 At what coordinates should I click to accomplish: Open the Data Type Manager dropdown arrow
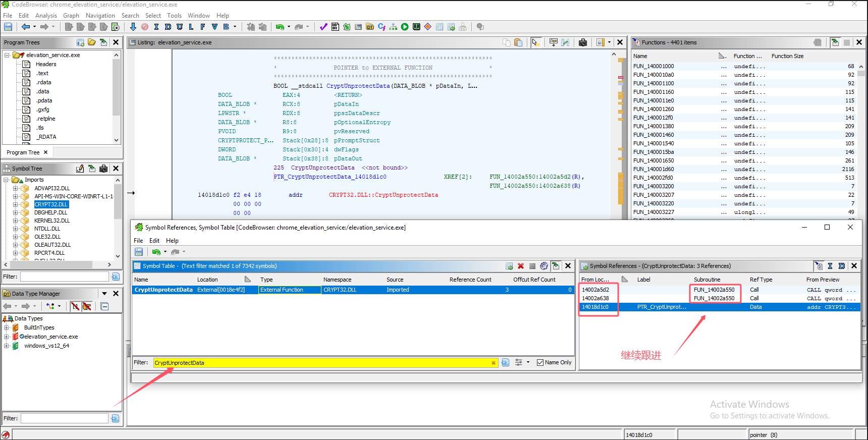coord(104,294)
